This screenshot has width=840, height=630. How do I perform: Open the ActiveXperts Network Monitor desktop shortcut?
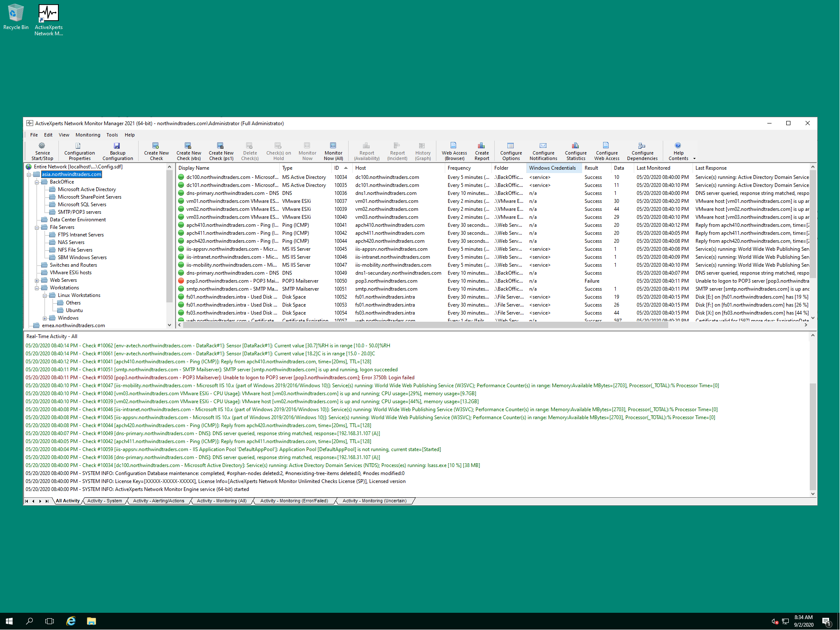pyautogui.click(x=49, y=20)
